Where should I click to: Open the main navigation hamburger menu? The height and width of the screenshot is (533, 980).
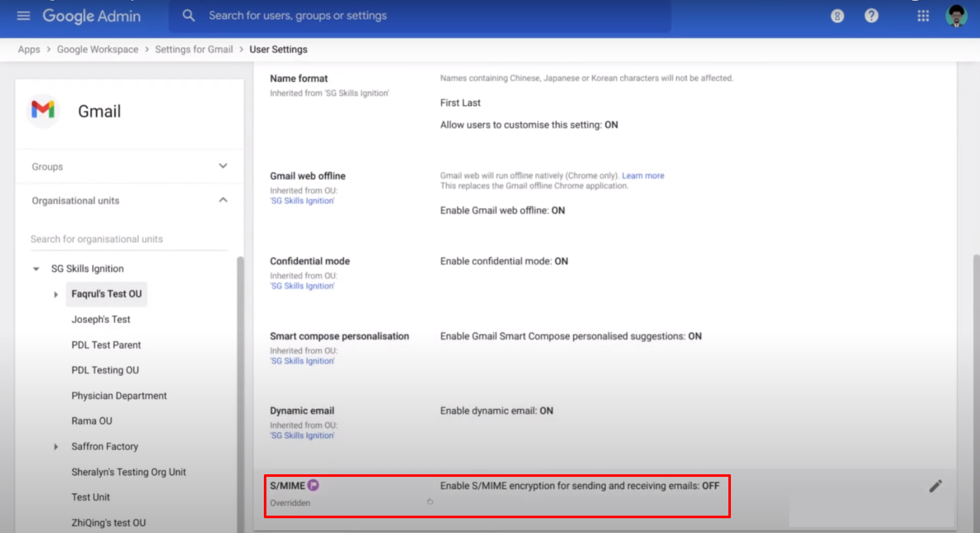pyautogui.click(x=23, y=16)
